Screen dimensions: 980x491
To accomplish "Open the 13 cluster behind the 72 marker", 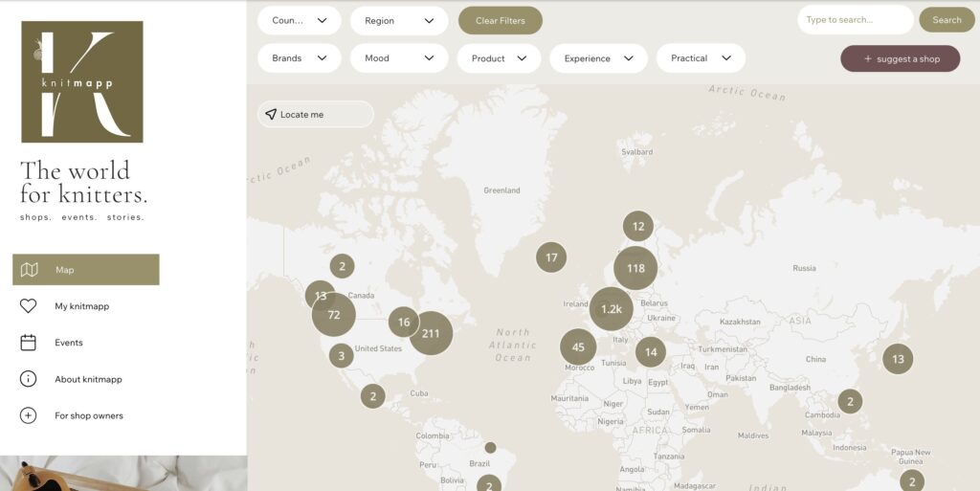I will tap(318, 292).
